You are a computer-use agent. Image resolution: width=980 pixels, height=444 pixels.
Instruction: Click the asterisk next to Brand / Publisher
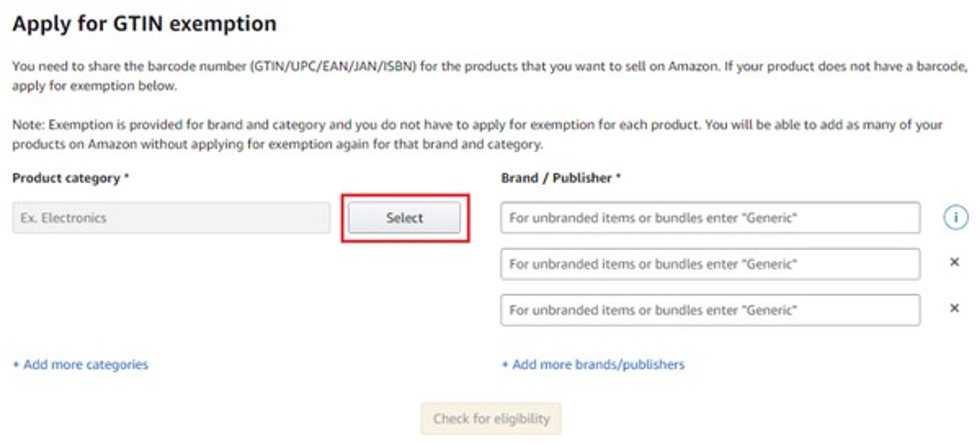point(618,177)
